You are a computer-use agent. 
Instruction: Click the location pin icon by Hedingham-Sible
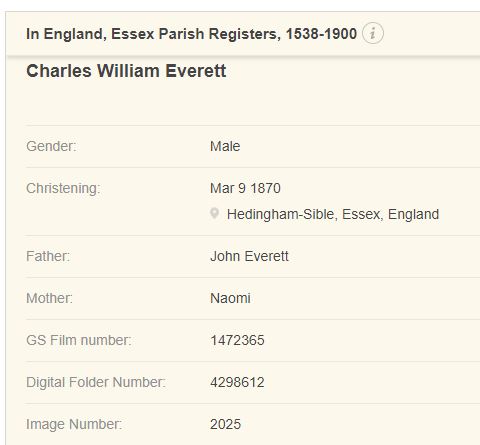tap(215, 213)
